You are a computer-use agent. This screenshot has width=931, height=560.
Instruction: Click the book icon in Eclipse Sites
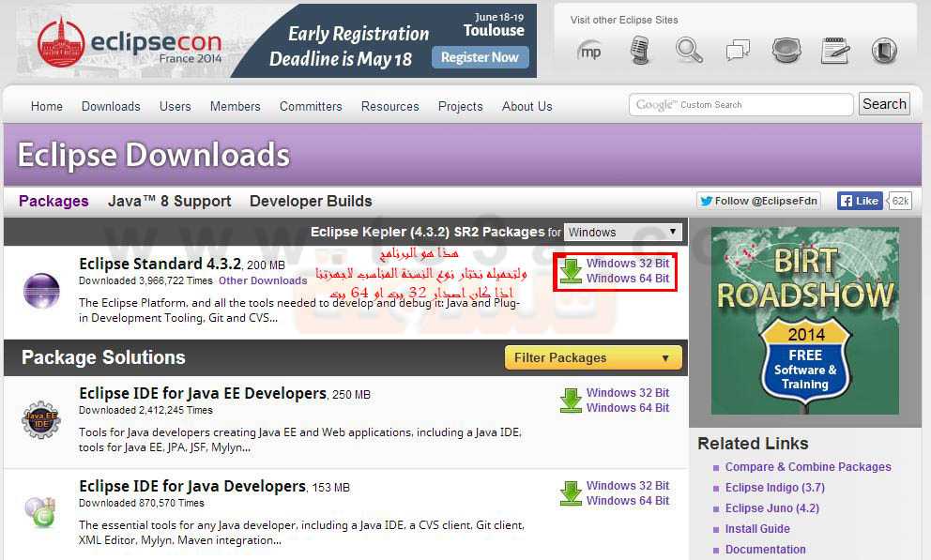(x=884, y=51)
